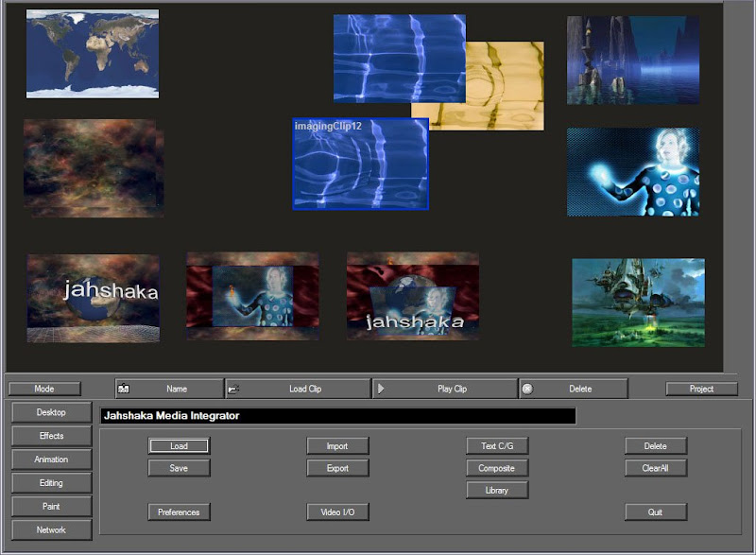Open the Video I/O settings
756x555 pixels.
(x=337, y=512)
